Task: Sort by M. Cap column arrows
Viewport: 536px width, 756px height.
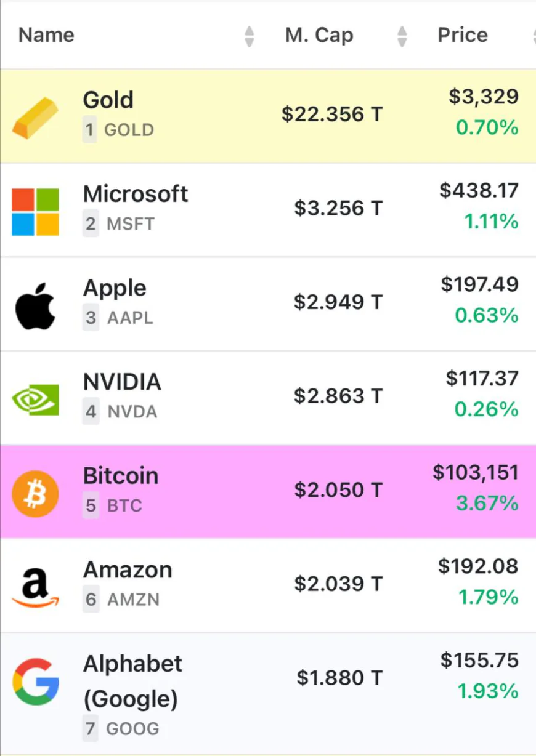Action: coord(402,36)
